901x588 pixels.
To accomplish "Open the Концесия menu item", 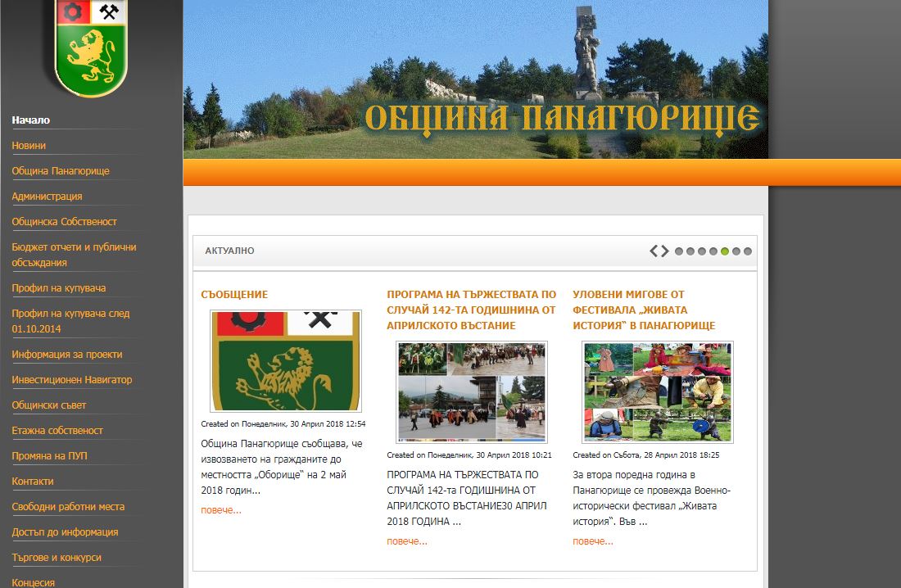I will pyautogui.click(x=34, y=582).
